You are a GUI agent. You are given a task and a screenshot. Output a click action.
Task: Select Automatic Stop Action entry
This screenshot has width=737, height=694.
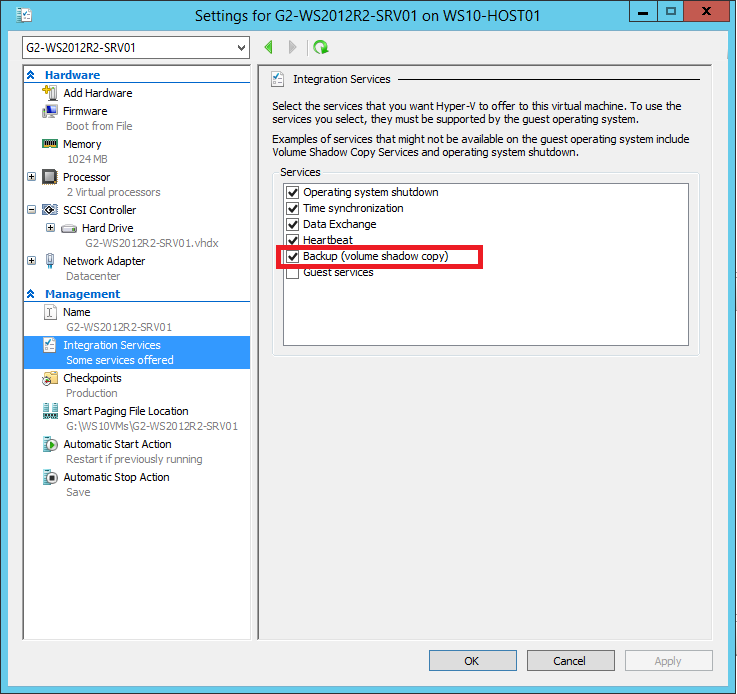pos(116,477)
